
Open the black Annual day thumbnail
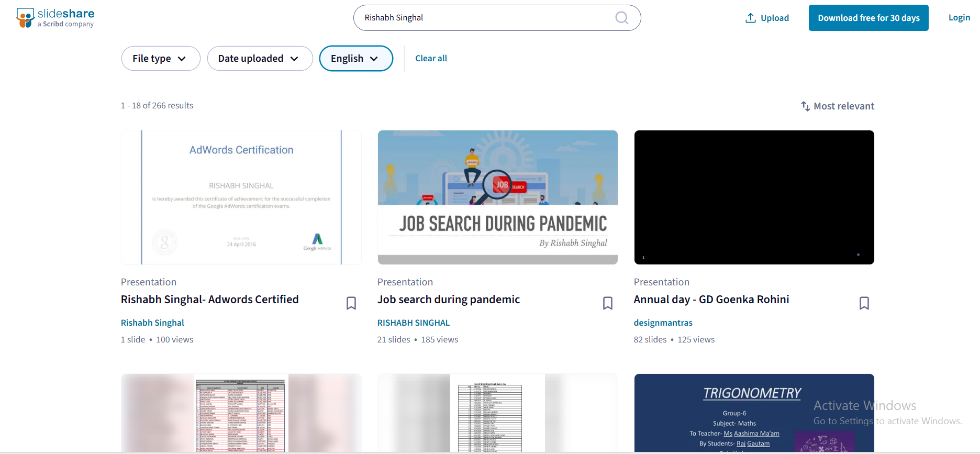tap(754, 197)
